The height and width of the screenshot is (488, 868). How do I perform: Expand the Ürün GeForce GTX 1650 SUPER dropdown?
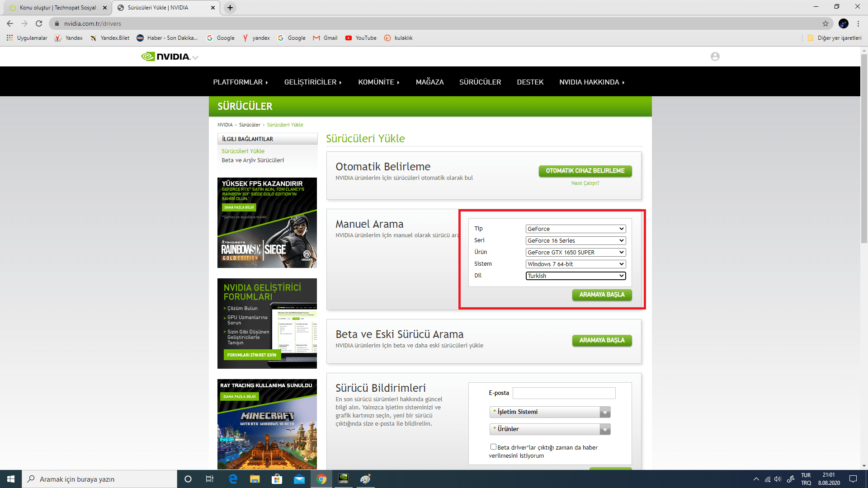coord(576,252)
